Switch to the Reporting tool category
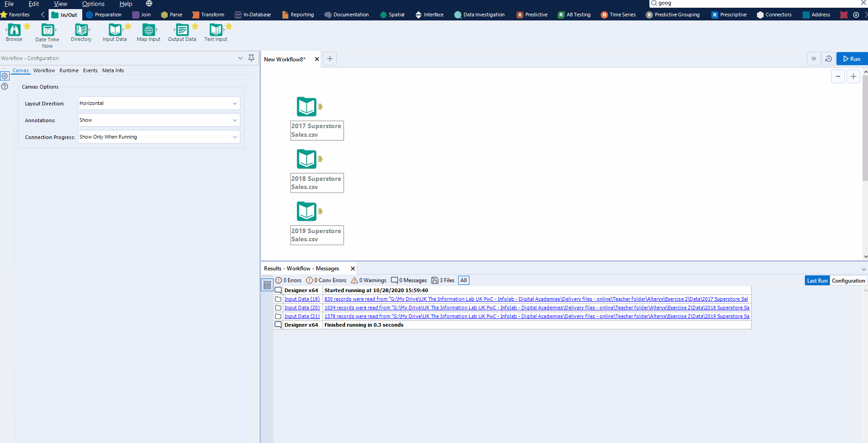 click(x=298, y=15)
